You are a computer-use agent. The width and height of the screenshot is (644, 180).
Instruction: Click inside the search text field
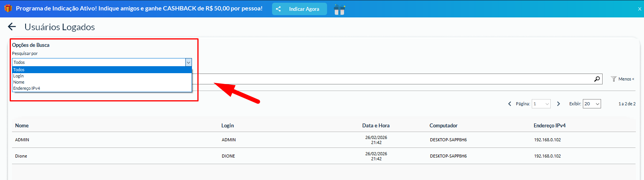(x=387, y=79)
